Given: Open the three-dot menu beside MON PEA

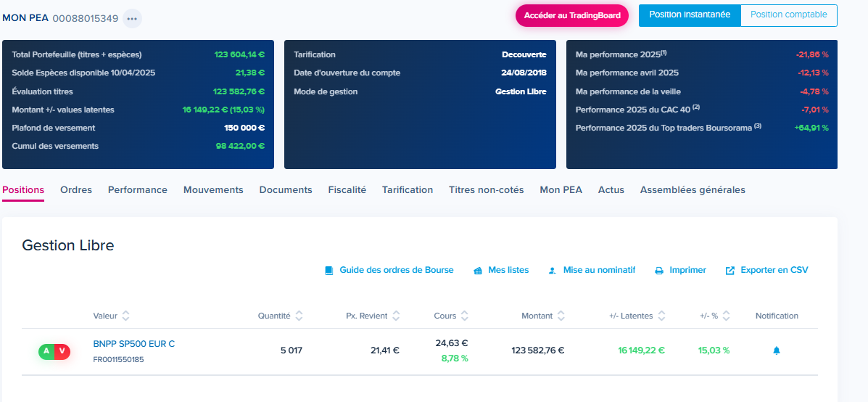Looking at the screenshot, I should coord(132,18).
